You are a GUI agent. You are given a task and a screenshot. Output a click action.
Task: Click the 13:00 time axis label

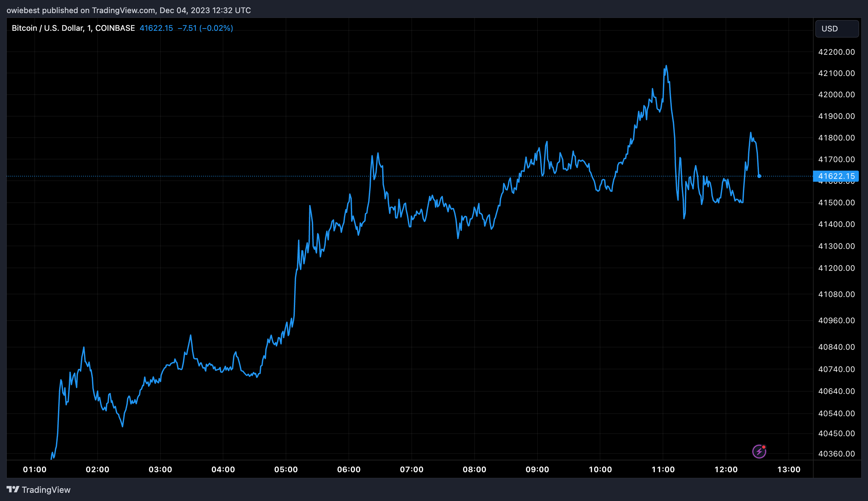[x=789, y=469]
